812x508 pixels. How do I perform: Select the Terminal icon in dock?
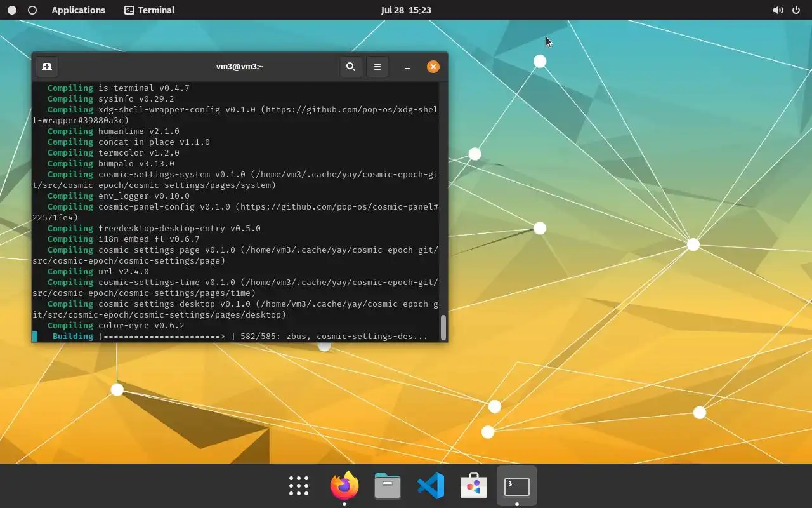(517, 486)
